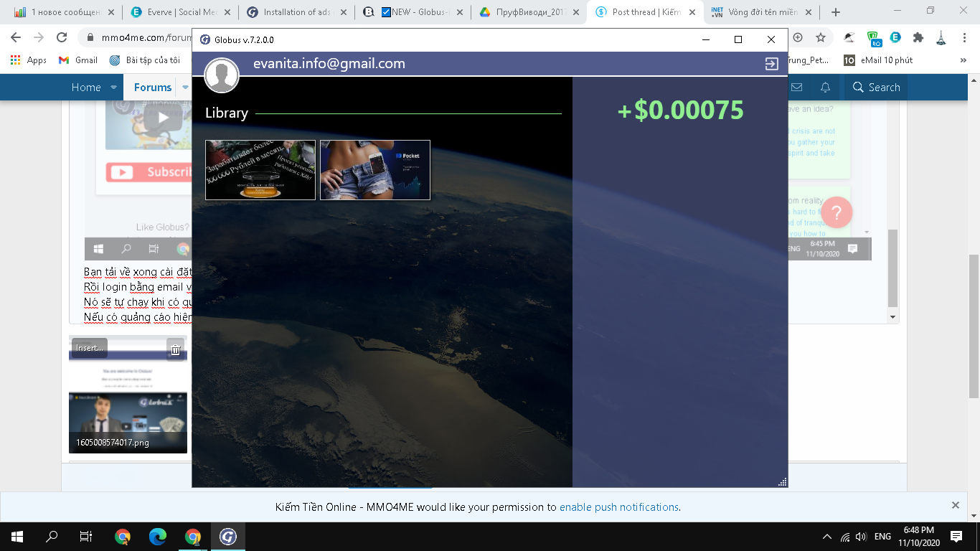The height and width of the screenshot is (551, 980).
Task: Switch to the ПруфВиводи_2017 tab
Action: click(529, 12)
